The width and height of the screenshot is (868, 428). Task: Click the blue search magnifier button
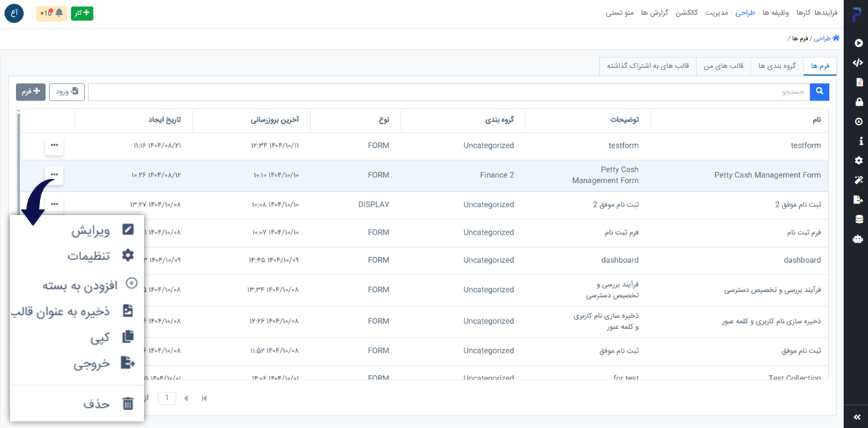pos(820,92)
